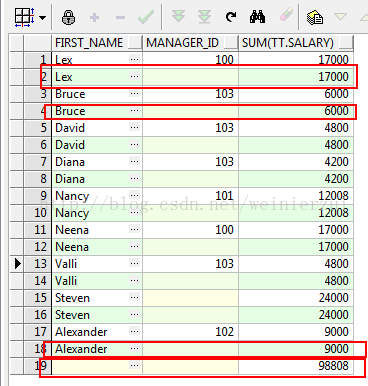Click the export query results icon

tap(315, 17)
